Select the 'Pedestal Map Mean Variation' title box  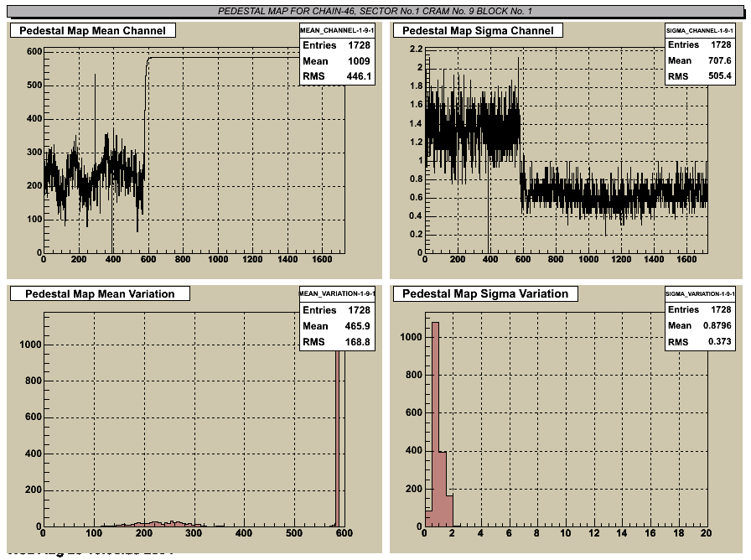(x=100, y=293)
